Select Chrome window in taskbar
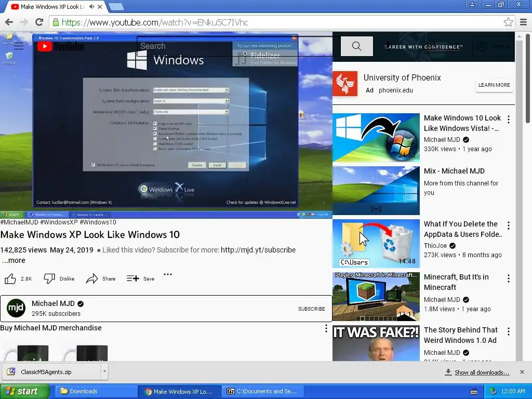This screenshot has height=399, width=532. (x=179, y=391)
